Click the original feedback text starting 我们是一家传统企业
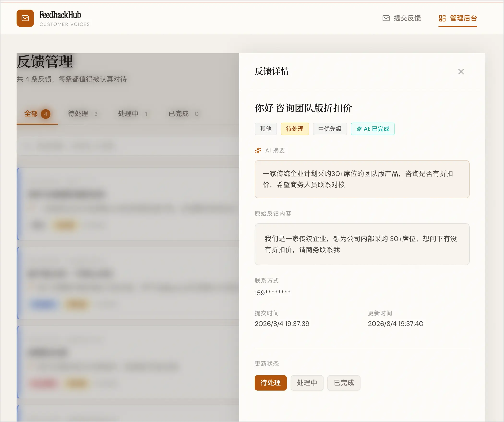This screenshot has width=504, height=422. click(x=361, y=244)
